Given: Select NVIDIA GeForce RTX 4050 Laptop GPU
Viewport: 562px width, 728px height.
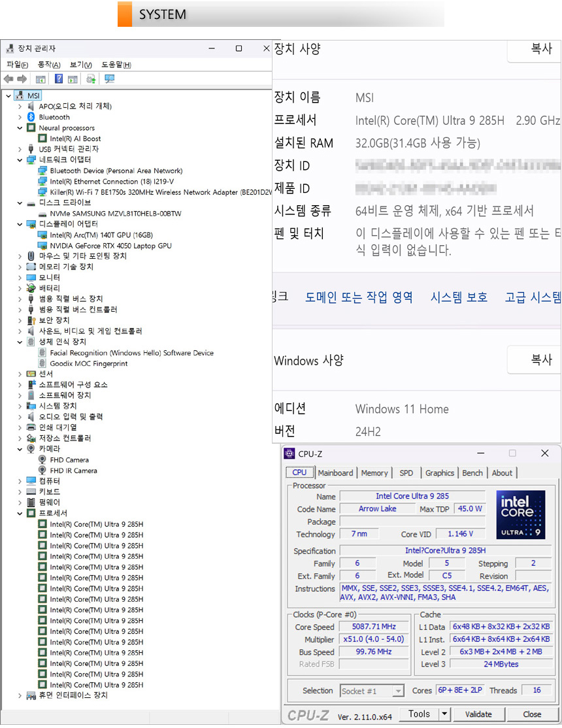Looking at the screenshot, I should 110,246.
